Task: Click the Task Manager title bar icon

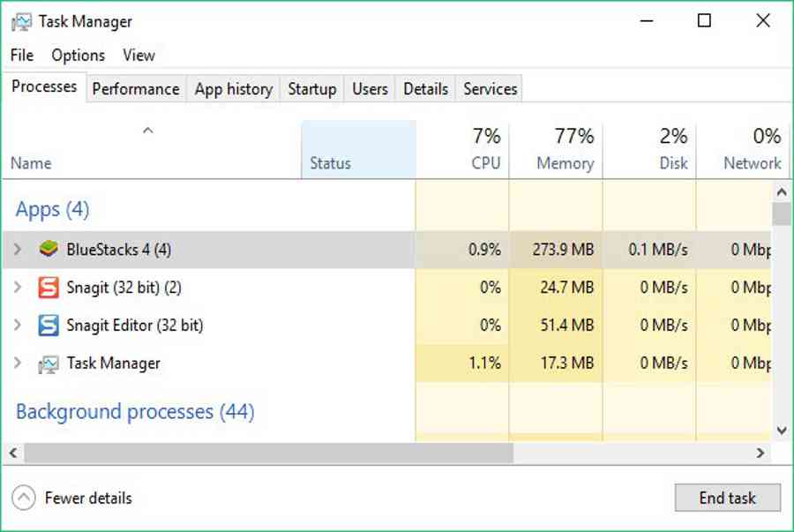Action: click(21, 22)
